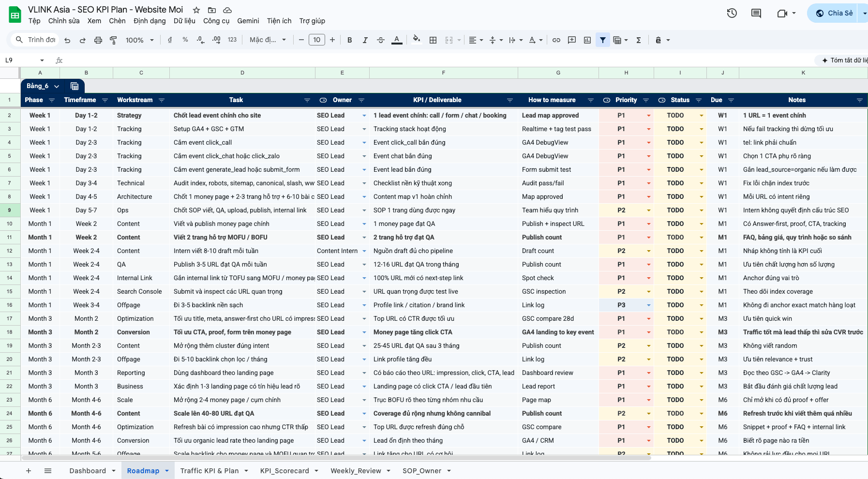This screenshot has width=868, height=479.
Task: Select row 9 header
Action: click(10, 210)
